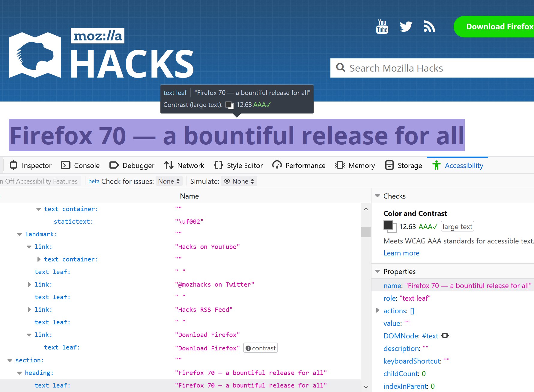Click the Learn more link
534x392 pixels.
(x=401, y=253)
